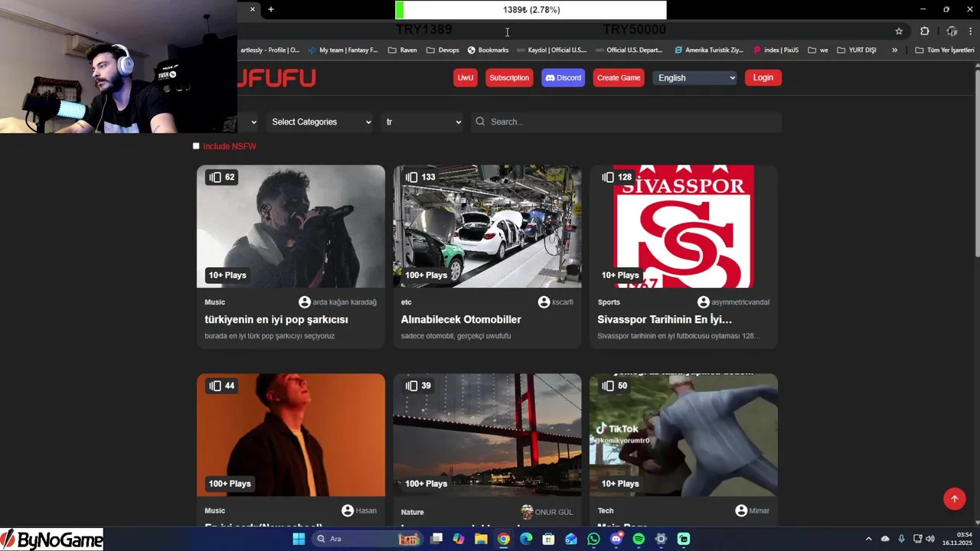Screen dimensions: 980x551
Task: Open the Tüm Yer İşaretleri folder
Action: (945, 50)
